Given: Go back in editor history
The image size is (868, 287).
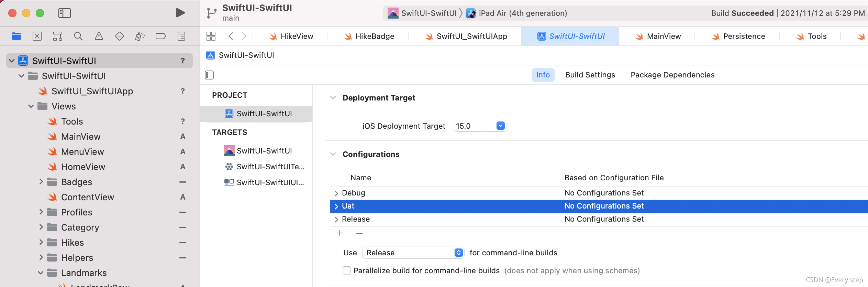Looking at the screenshot, I should 231,36.
